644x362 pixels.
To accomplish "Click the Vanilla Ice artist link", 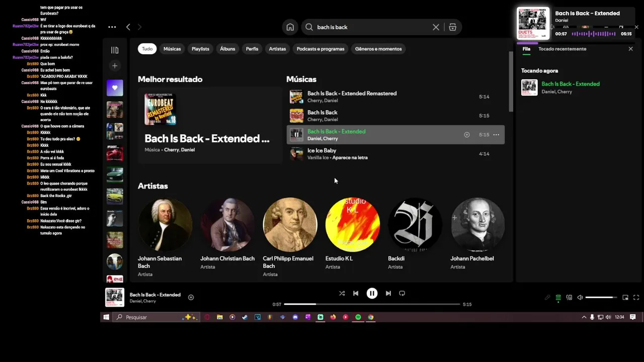I will point(318,157).
